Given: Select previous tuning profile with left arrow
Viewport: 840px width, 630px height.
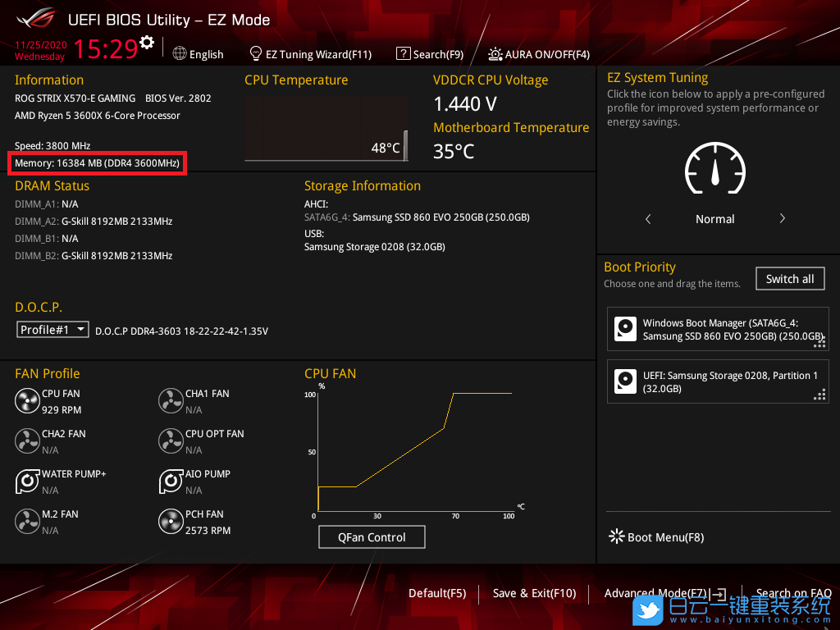Looking at the screenshot, I should [648, 219].
